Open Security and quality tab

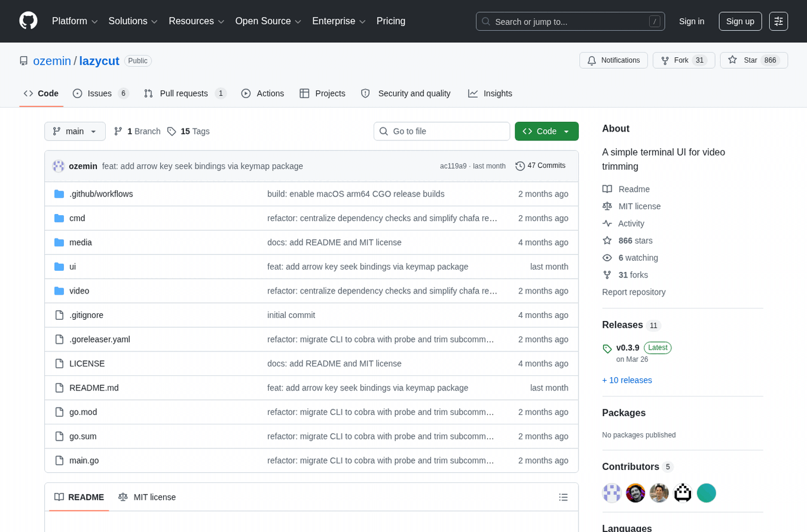(406, 93)
